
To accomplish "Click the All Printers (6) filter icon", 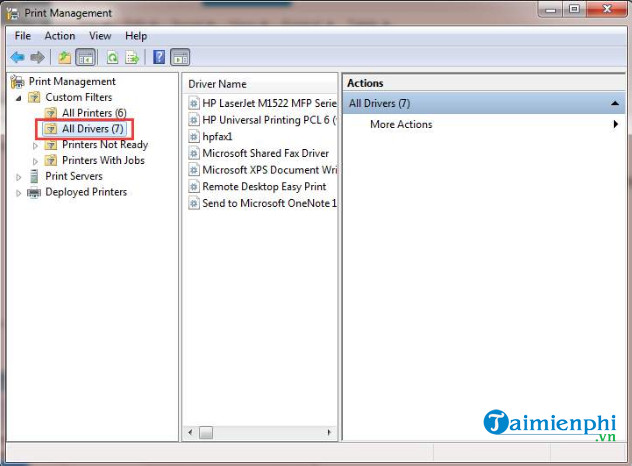I will 51,113.
